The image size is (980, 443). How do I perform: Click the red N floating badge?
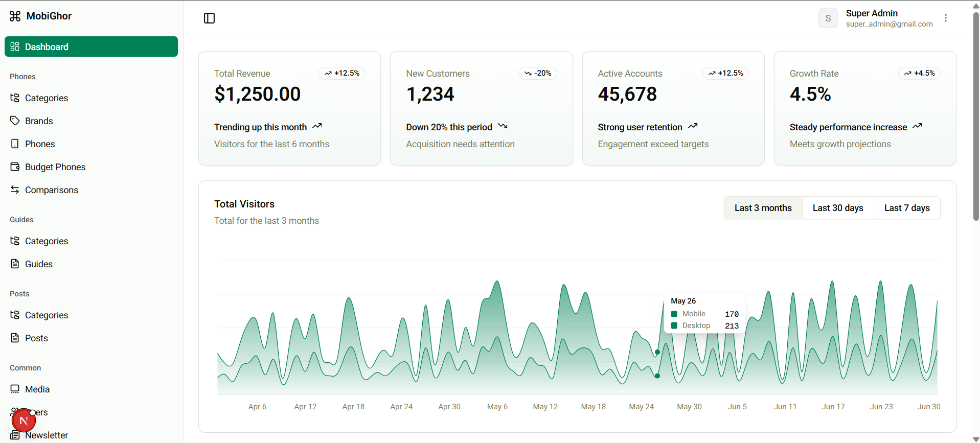point(24,421)
